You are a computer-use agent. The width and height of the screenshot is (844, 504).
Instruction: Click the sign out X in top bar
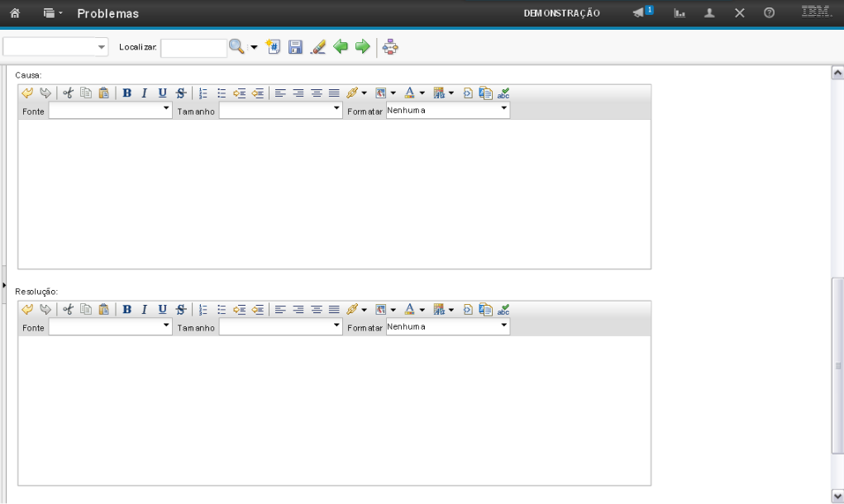740,13
